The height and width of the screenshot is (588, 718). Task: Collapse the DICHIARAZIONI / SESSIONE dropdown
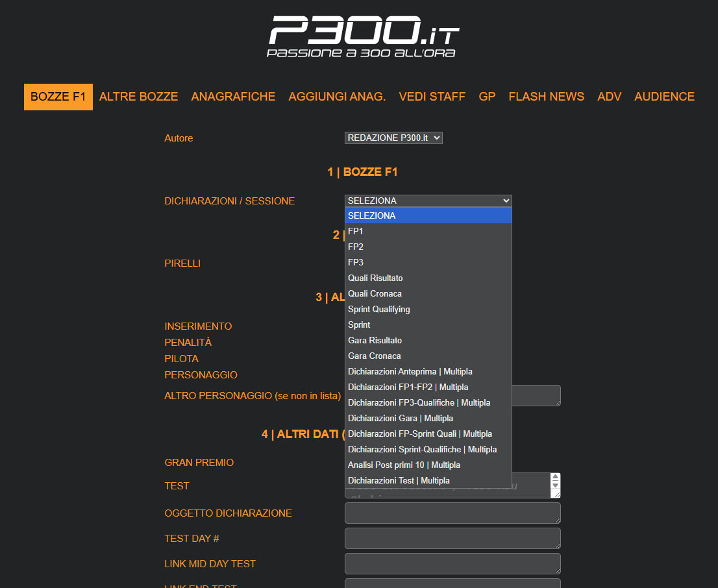tap(428, 201)
